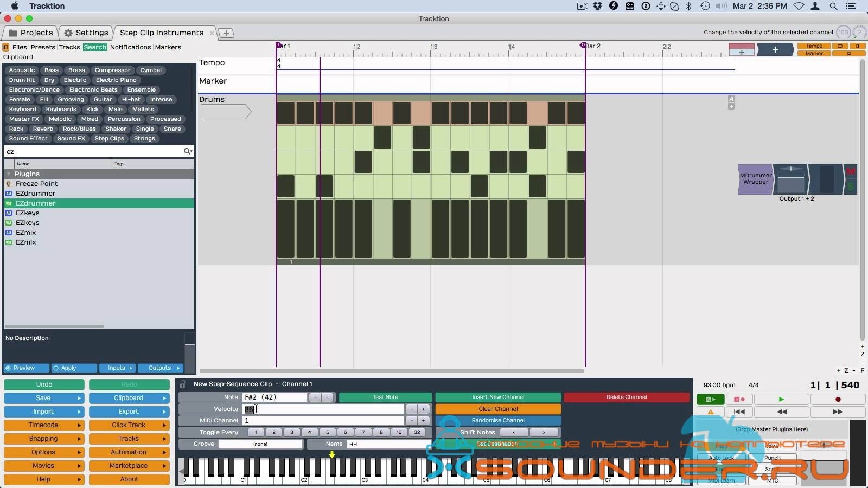Image resolution: width=868 pixels, height=488 pixels.
Task: Click the Test Note button
Action: 385,397
